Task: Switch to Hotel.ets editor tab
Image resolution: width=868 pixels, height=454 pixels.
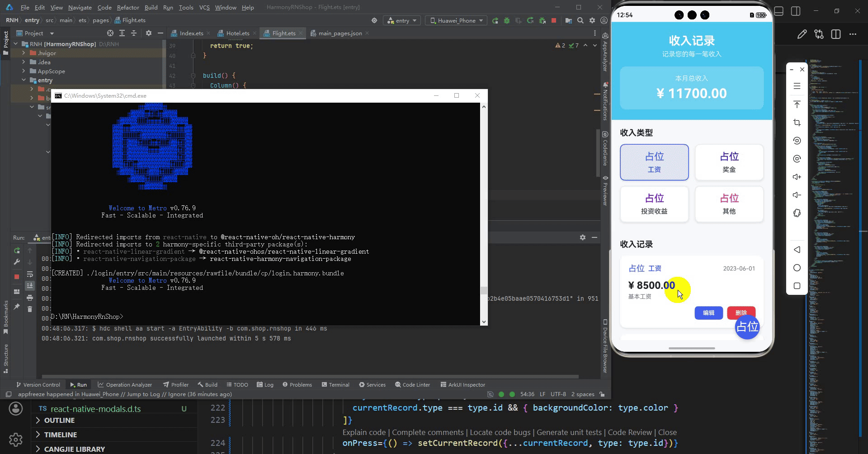Action: (237, 33)
